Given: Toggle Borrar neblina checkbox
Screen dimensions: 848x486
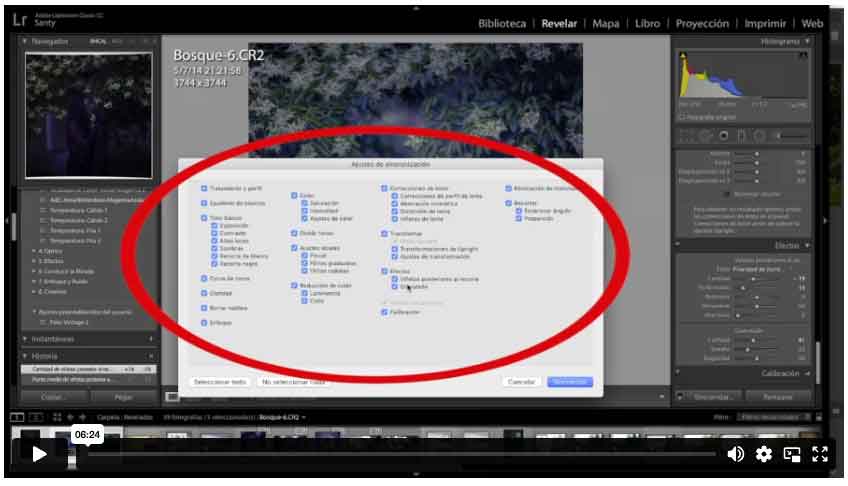Looking at the screenshot, I should coord(204,308).
